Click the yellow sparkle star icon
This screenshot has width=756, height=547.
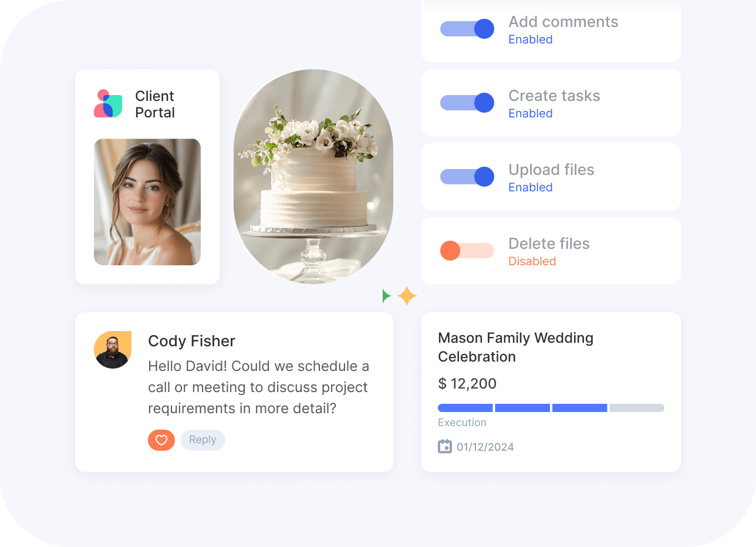click(407, 296)
